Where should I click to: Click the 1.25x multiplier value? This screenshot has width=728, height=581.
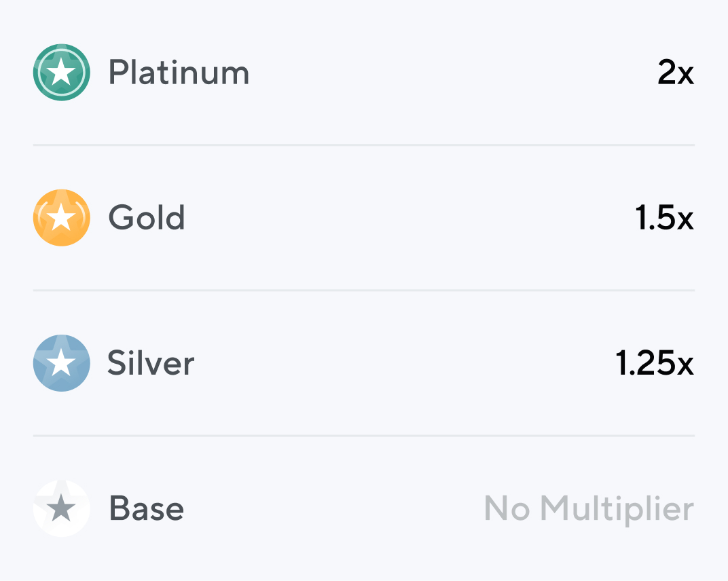[x=655, y=363]
